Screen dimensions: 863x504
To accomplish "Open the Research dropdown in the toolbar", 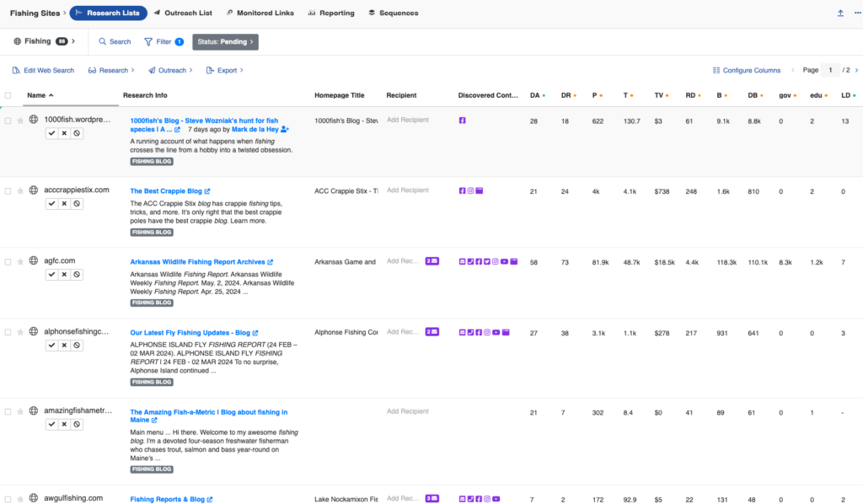I will click(110, 70).
